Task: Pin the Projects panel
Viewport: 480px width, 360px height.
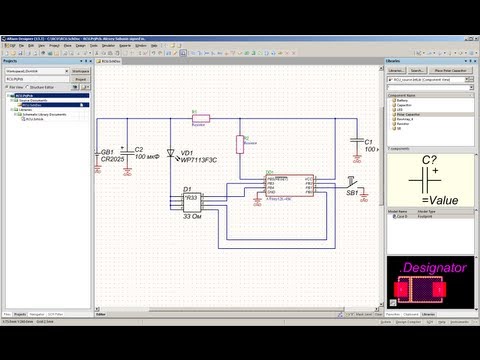Action: tap(86, 61)
